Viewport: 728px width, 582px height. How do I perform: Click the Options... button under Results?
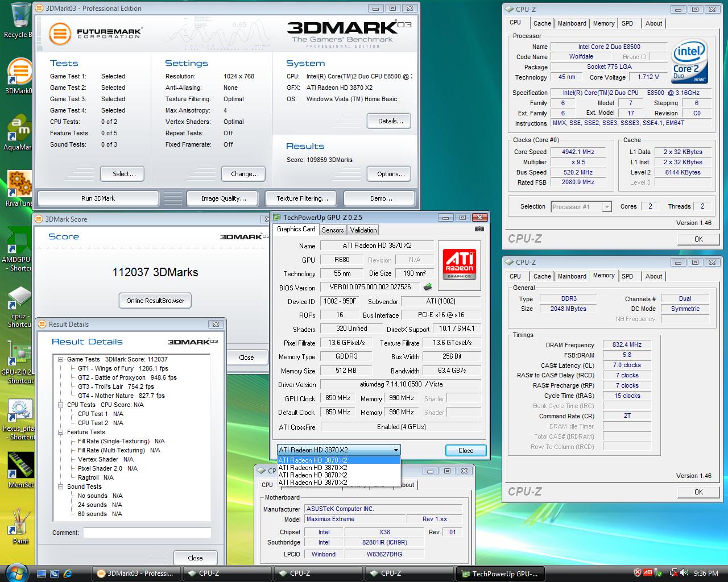tap(390, 174)
